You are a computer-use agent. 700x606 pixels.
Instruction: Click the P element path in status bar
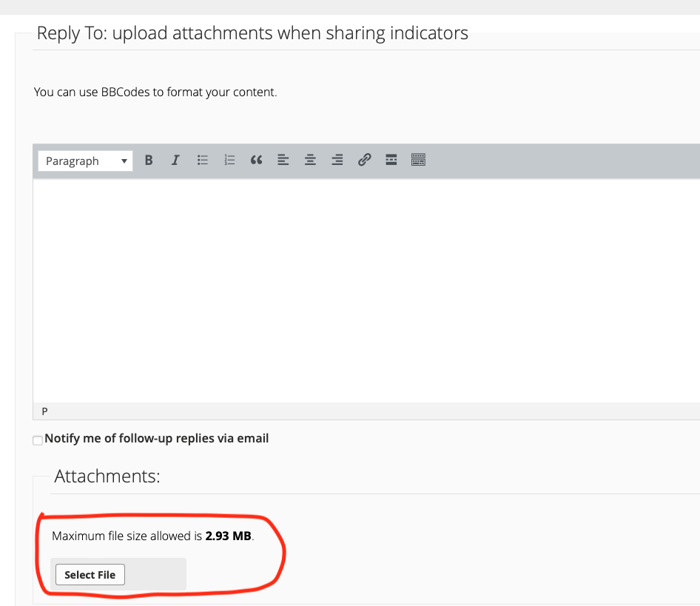coord(45,411)
